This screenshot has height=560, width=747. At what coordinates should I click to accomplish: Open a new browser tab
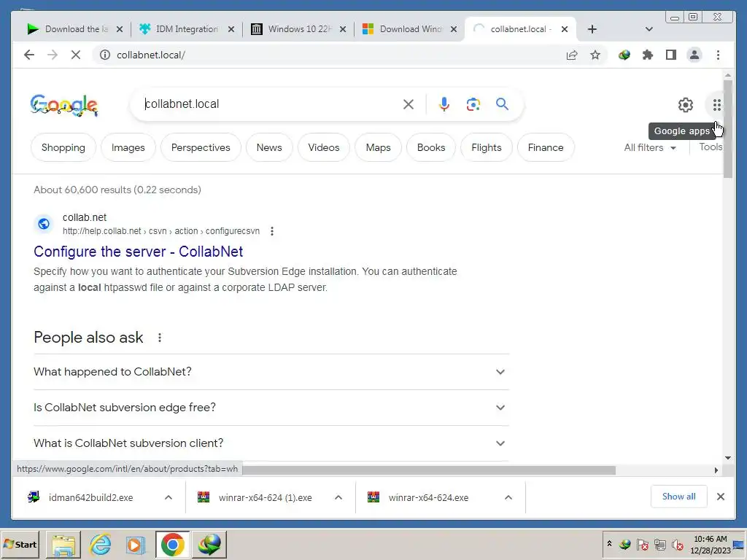click(592, 29)
